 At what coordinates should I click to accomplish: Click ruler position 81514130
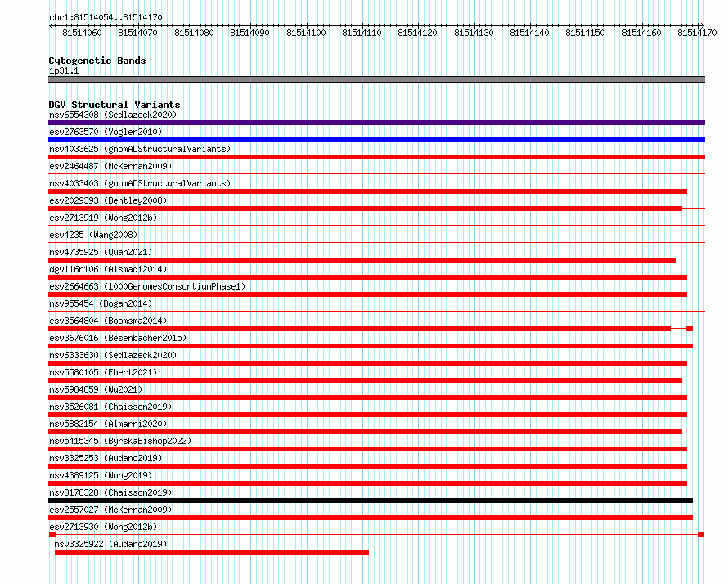474,33
